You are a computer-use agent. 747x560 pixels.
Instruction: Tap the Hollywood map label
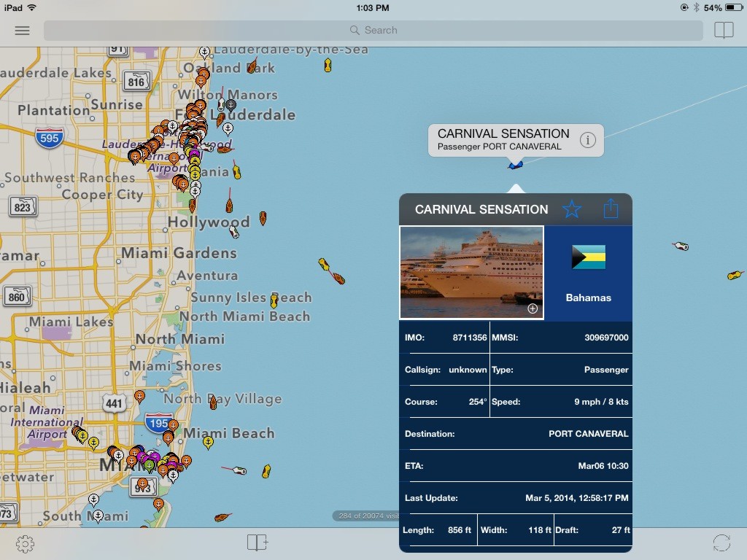[x=209, y=222]
